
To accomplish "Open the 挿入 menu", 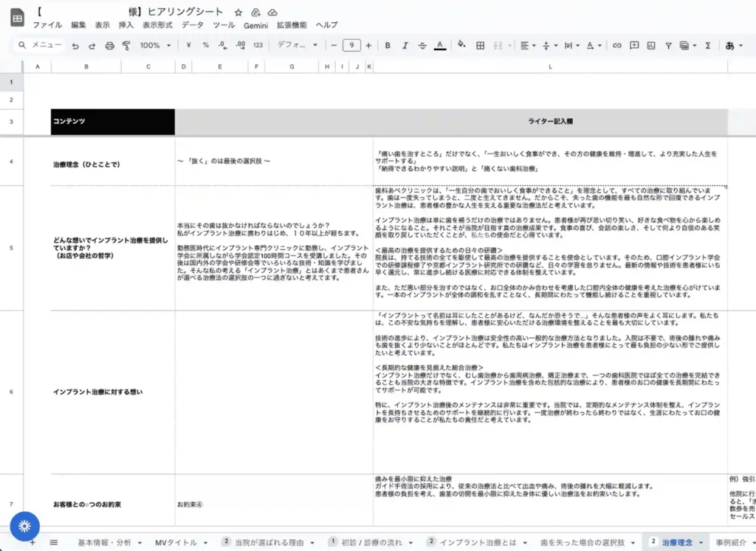I will (126, 25).
